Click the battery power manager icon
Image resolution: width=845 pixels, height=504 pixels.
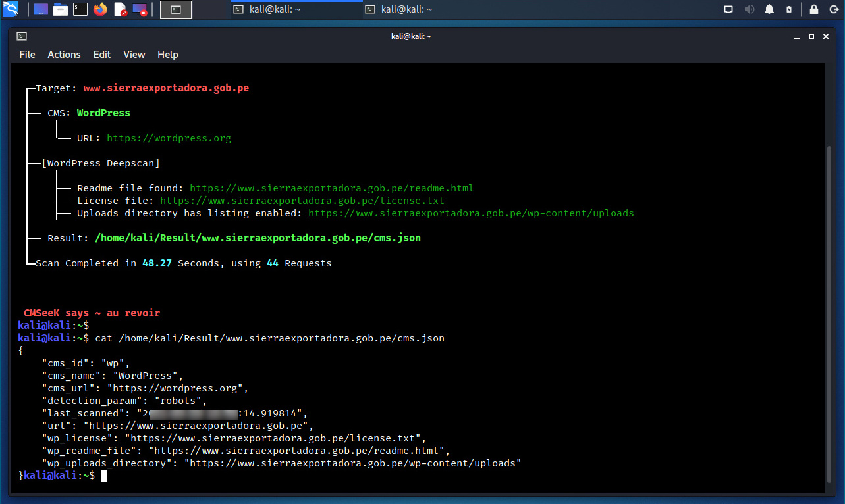[789, 9]
